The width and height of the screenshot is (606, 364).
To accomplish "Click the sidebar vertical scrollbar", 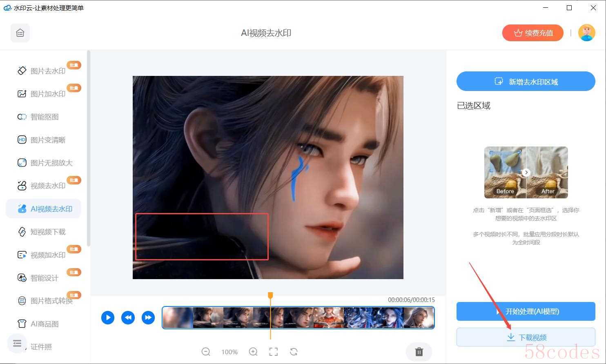I will 89,149.
